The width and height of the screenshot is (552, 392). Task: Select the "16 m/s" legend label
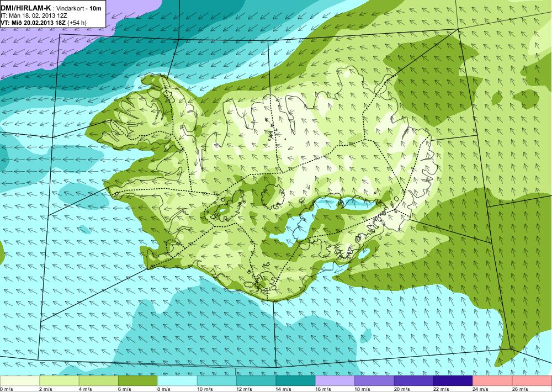pyautogui.click(x=323, y=389)
